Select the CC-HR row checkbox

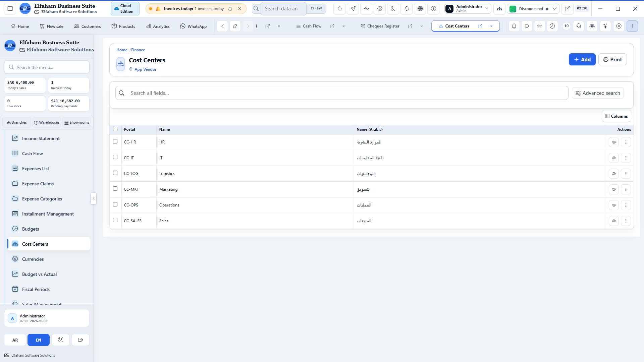pyautogui.click(x=115, y=141)
